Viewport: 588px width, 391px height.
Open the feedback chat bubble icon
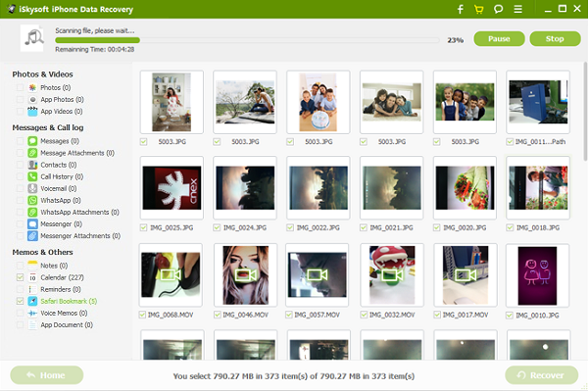[499, 9]
